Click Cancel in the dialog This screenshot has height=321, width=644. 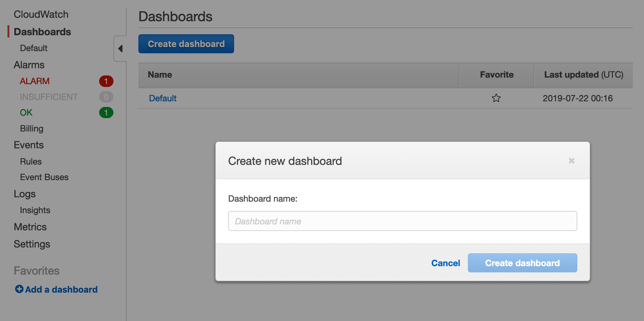coord(445,263)
